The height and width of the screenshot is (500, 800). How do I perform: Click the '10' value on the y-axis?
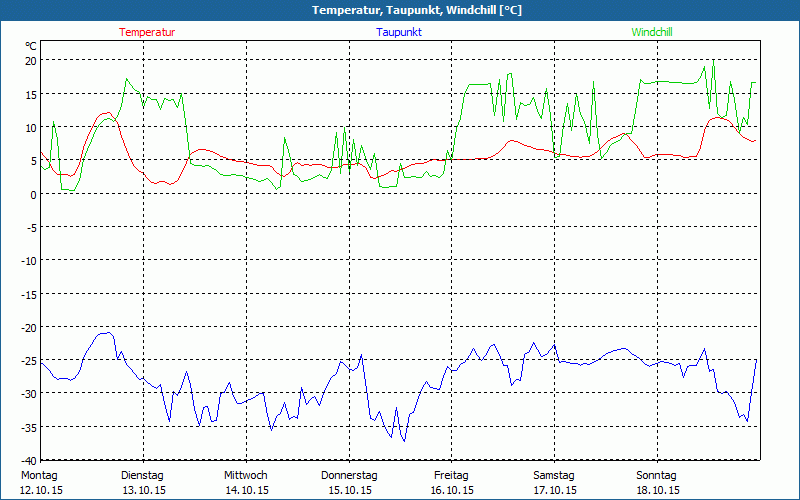(31, 128)
